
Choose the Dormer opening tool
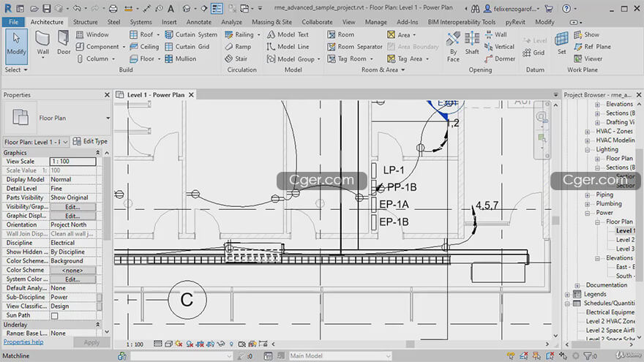pyautogui.click(x=500, y=59)
